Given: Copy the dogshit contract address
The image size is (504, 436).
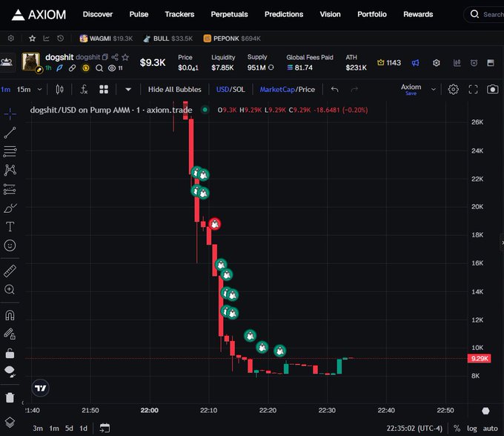Looking at the screenshot, I should pos(105,57).
